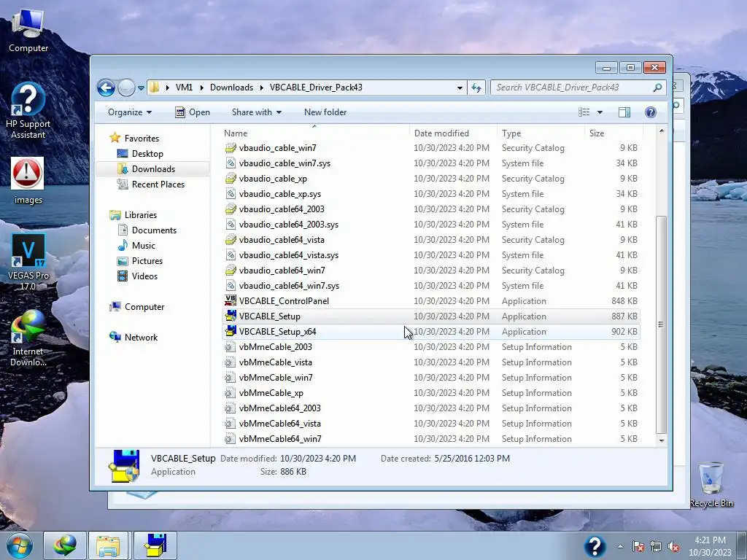Select vbaudio_cable64_vista.sys file row
This screenshot has width=747, height=560.
[x=431, y=255]
